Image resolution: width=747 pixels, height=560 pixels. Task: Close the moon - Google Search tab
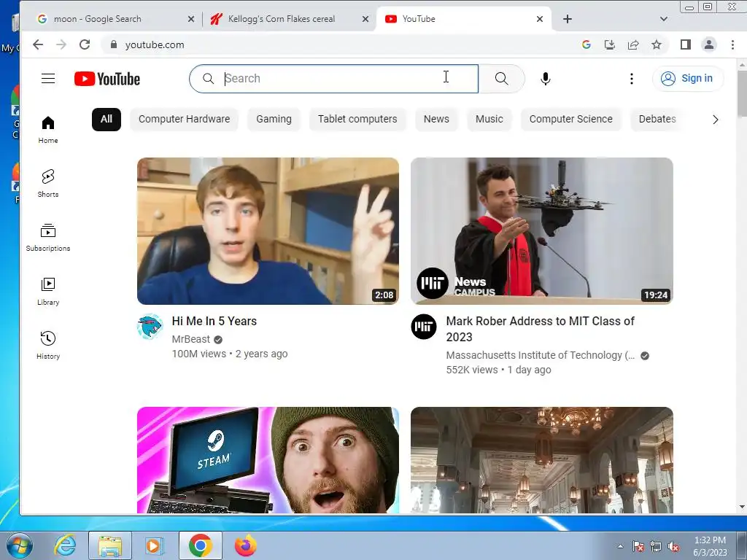point(191,19)
